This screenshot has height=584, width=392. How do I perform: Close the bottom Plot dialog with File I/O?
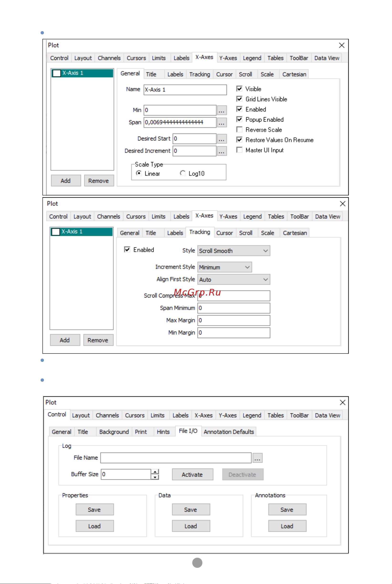point(342,403)
